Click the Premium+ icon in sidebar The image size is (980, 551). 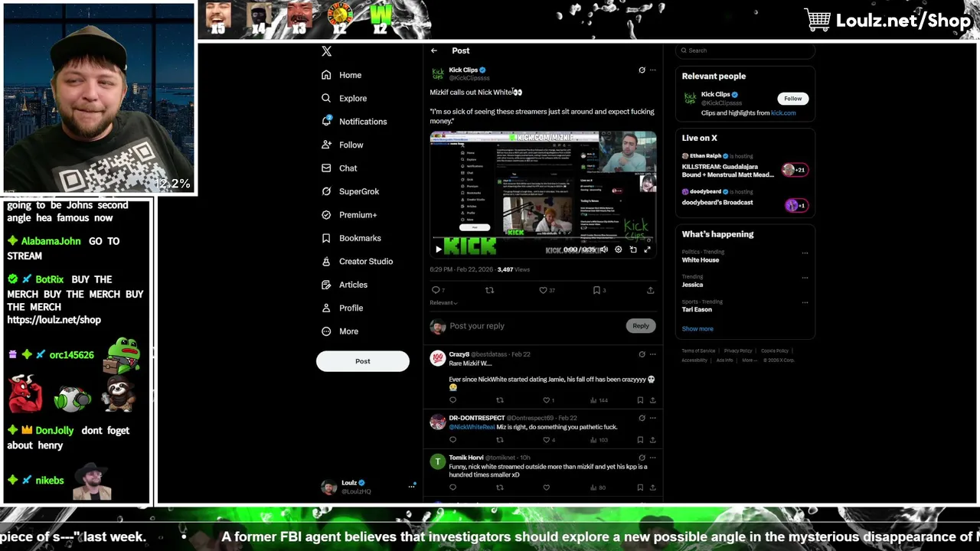pyautogui.click(x=326, y=215)
